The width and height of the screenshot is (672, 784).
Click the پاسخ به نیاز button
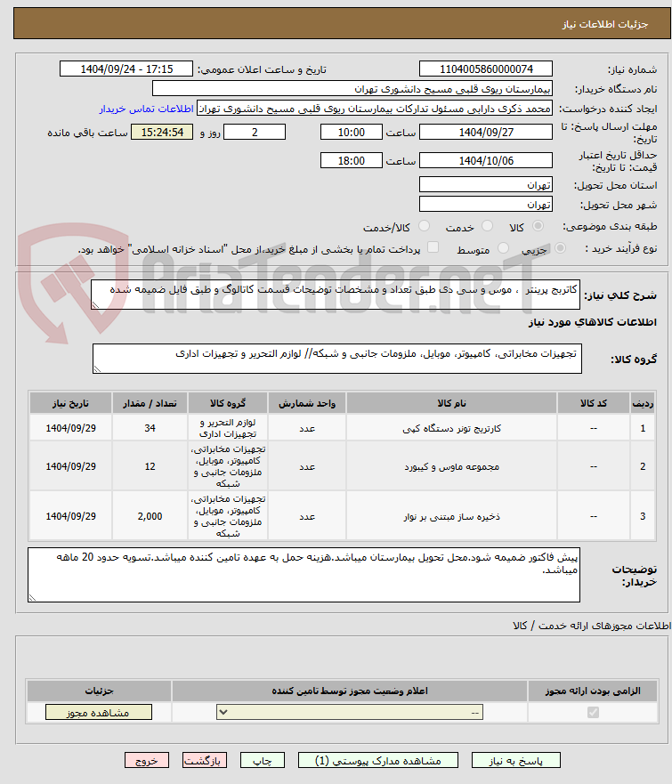pyautogui.click(x=515, y=761)
